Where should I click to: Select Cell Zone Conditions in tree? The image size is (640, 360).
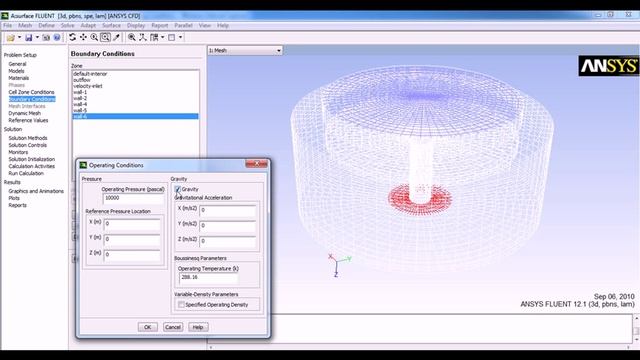31,92
